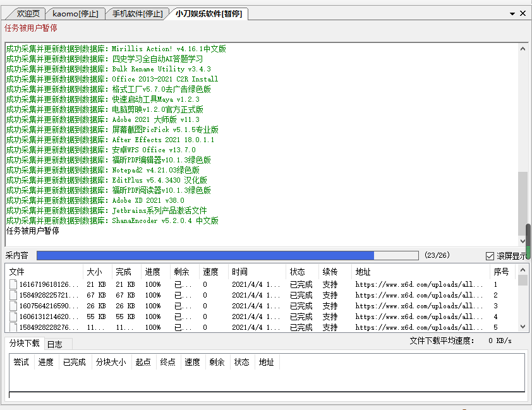Image resolution: width=532 pixels, height=410 pixels.
Task: Sort file list by 剩余 column header
Action: (x=184, y=272)
